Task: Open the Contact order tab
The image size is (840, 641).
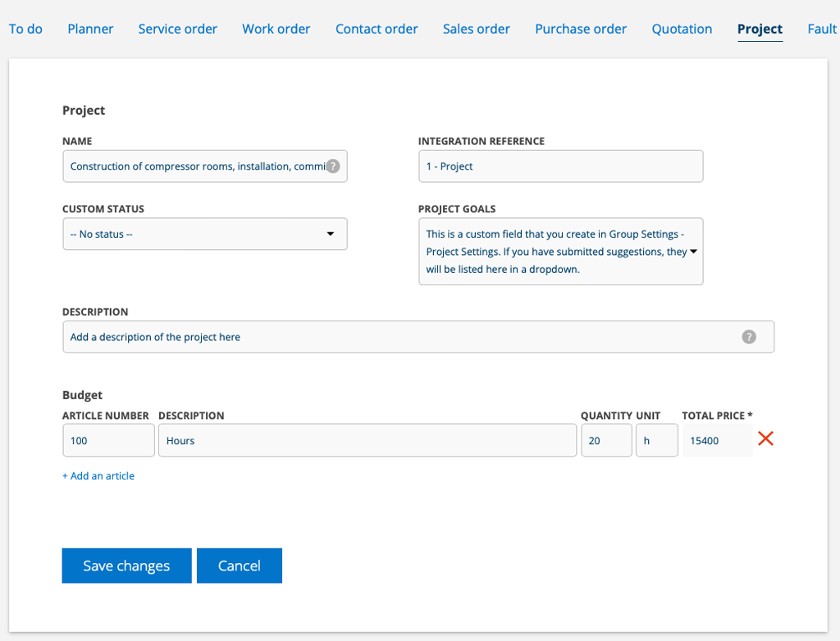Action: (377, 29)
